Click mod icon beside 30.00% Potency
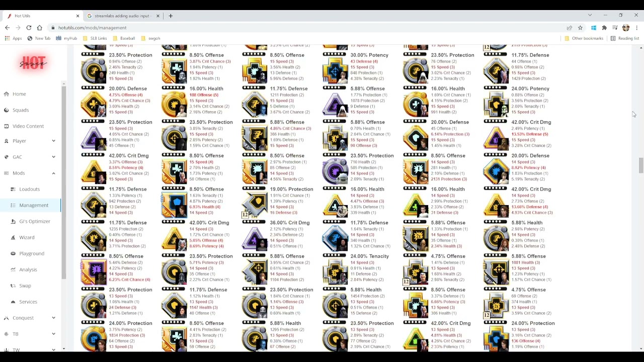Screen dimensions: 644x362 335,70
